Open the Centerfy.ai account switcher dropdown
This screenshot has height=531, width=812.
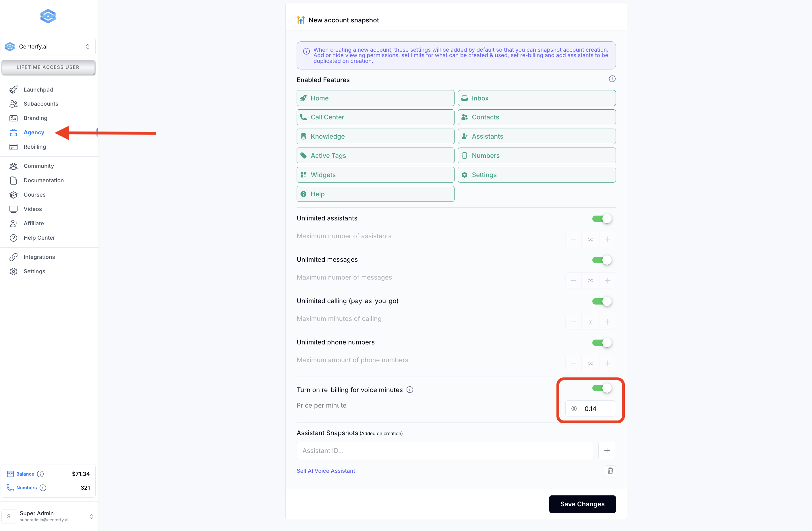(48, 46)
